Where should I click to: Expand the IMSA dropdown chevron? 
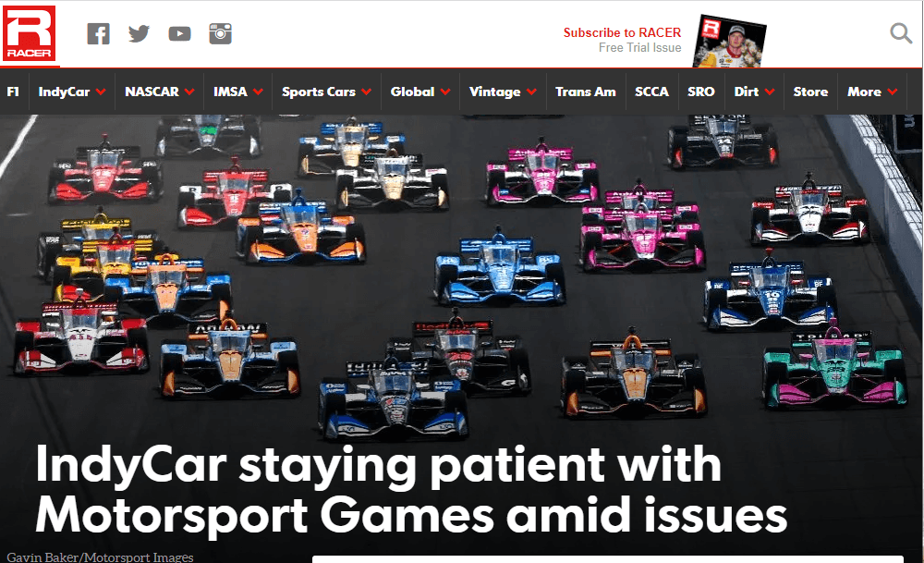[258, 92]
